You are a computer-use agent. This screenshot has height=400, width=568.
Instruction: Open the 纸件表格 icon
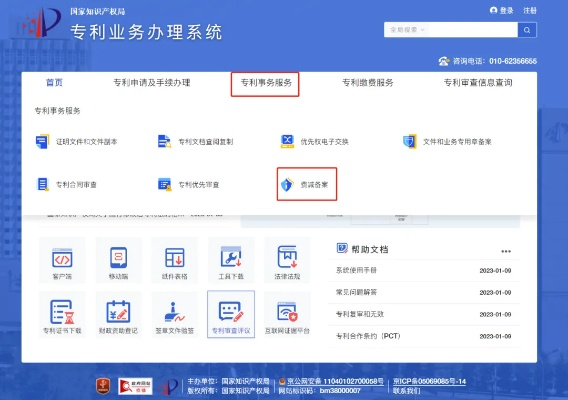coord(175,258)
